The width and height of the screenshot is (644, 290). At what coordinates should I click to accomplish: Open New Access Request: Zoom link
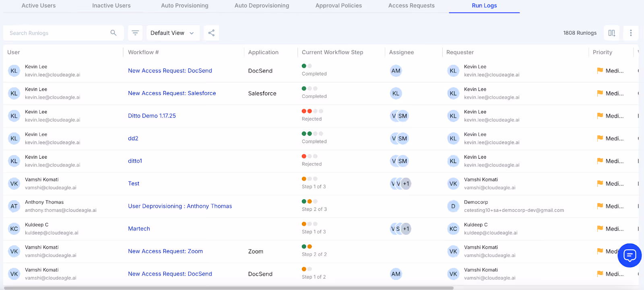[165, 251]
